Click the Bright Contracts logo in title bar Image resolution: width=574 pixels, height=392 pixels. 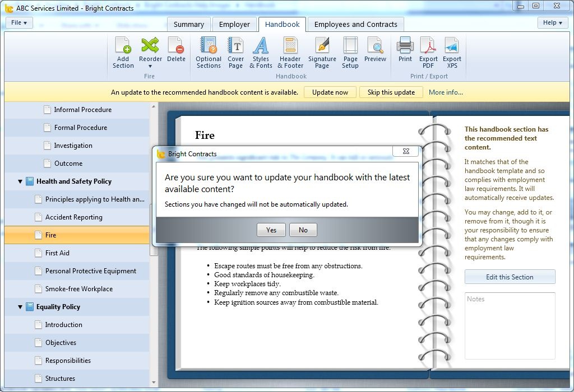tap(9, 8)
